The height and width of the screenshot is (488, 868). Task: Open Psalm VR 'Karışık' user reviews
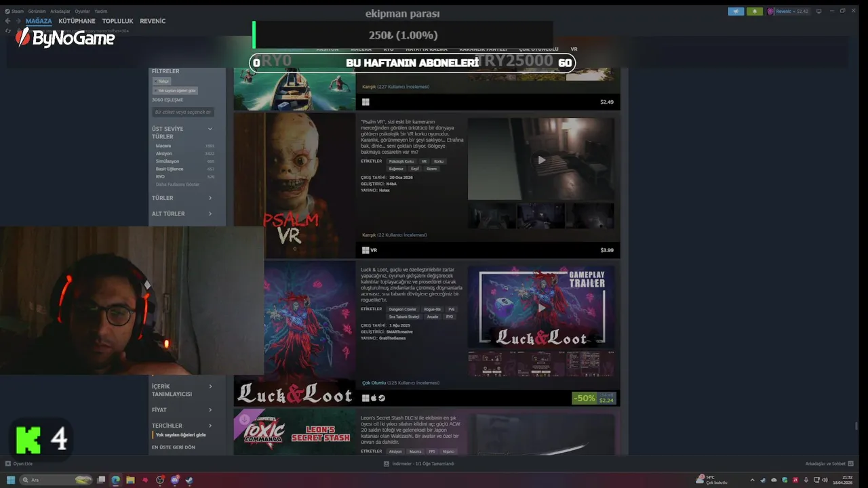(x=395, y=235)
